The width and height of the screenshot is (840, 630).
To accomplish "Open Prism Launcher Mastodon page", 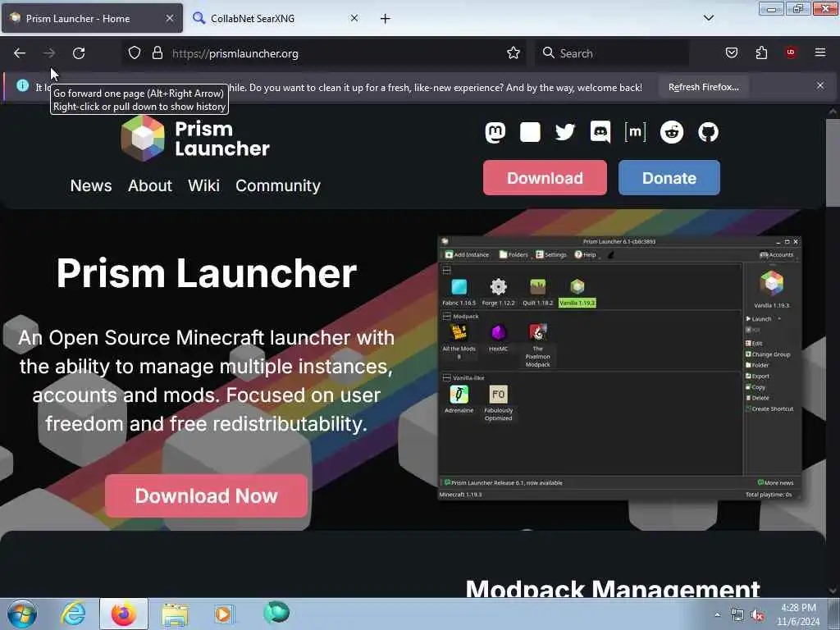I will coord(495,132).
